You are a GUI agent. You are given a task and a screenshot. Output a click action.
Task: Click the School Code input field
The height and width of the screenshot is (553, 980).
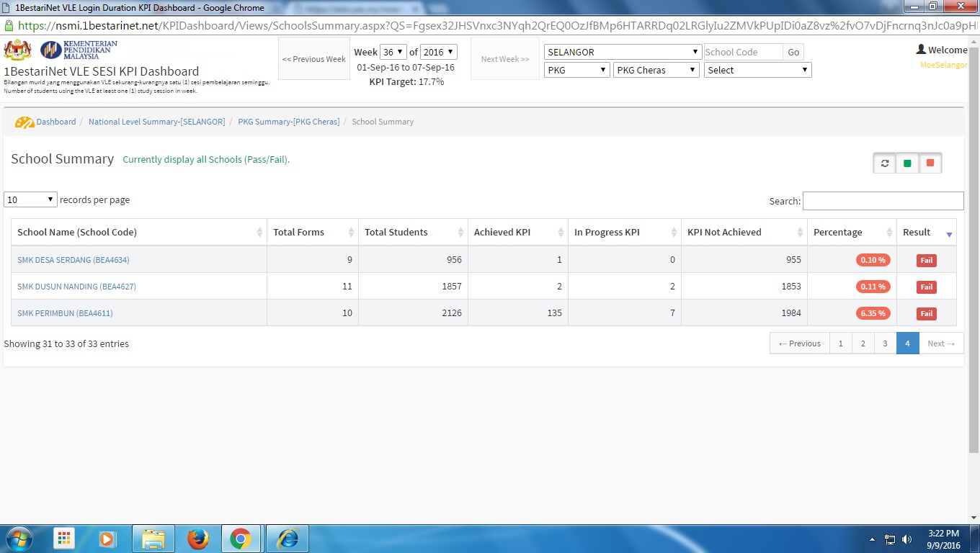[743, 52]
